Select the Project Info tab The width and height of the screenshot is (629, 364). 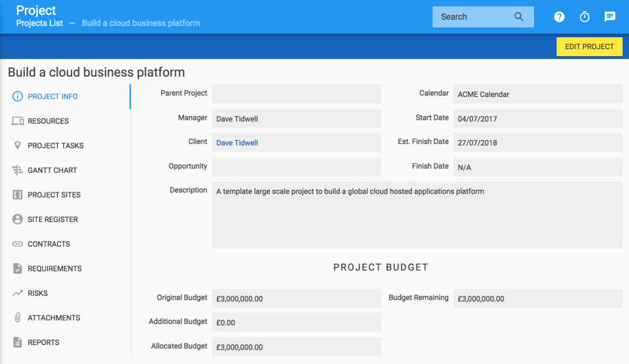click(x=52, y=96)
